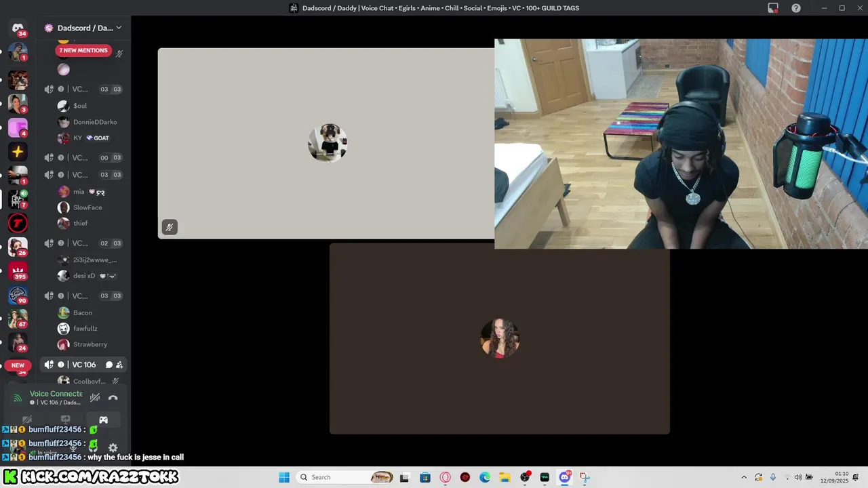Focus the bottom participant's tile avatar
This screenshot has height=488, width=868.
click(x=500, y=338)
